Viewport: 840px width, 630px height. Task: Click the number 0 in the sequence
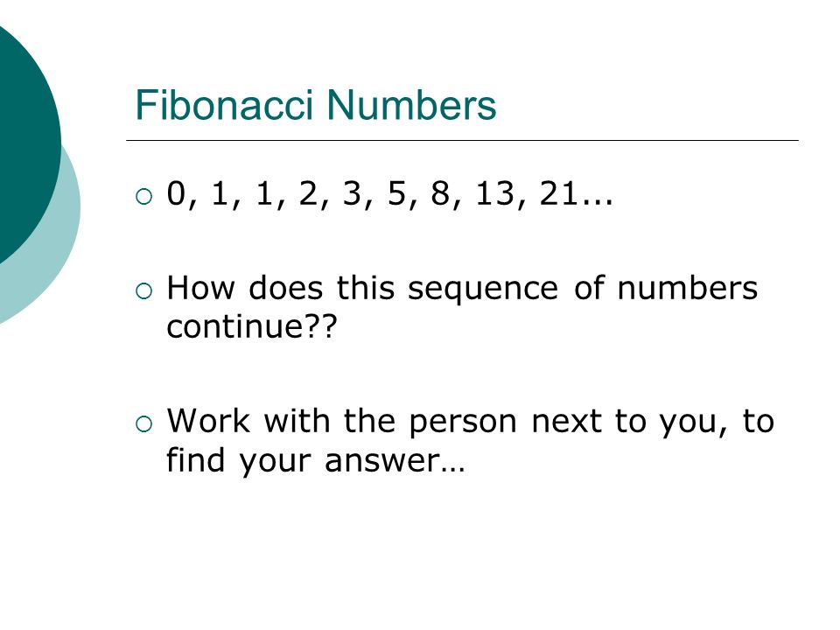(176, 192)
